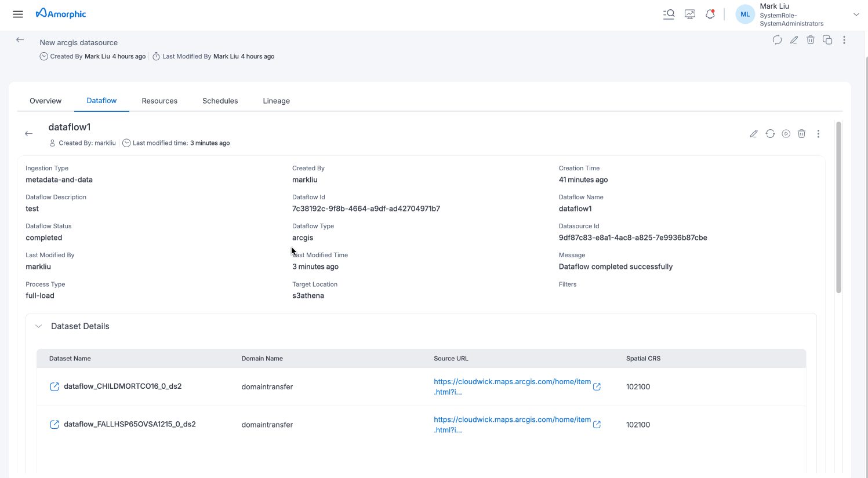
Task: Click the Amorphic logo
Action: click(60, 13)
